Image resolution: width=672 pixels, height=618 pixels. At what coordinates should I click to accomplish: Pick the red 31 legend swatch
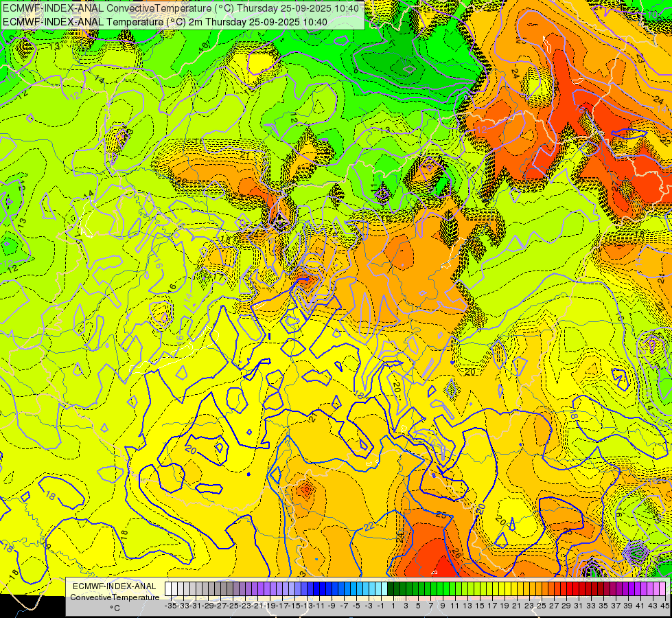tap(579, 588)
